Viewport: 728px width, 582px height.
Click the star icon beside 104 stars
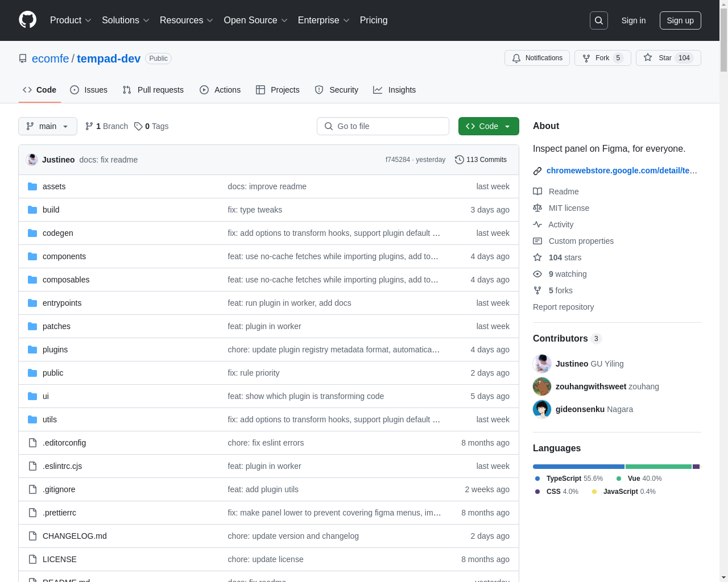[537, 257]
